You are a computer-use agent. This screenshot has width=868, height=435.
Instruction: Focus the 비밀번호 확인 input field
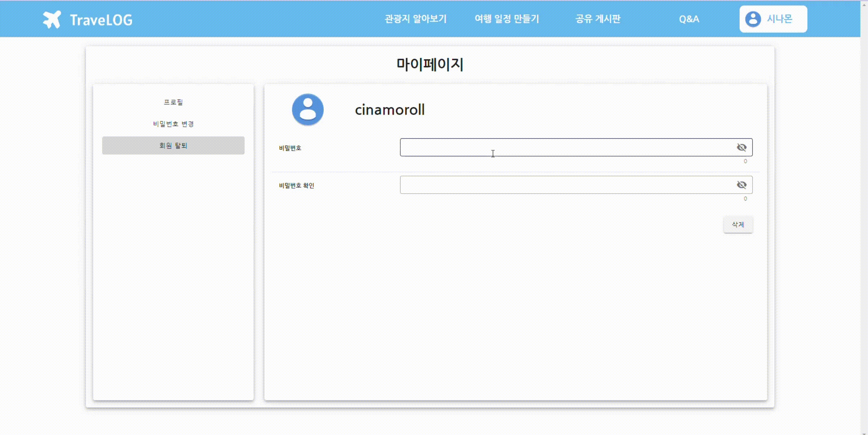(x=564, y=185)
